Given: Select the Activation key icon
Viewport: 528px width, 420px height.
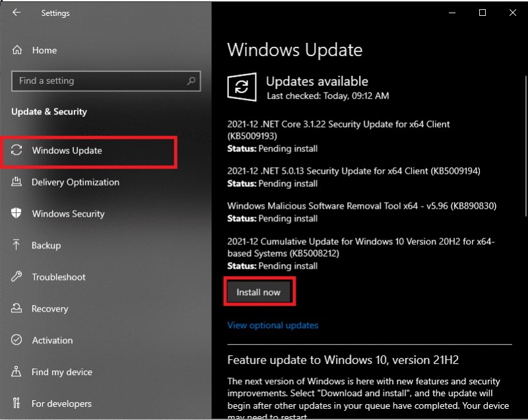Looking at the screenshot, I should 16,341.
